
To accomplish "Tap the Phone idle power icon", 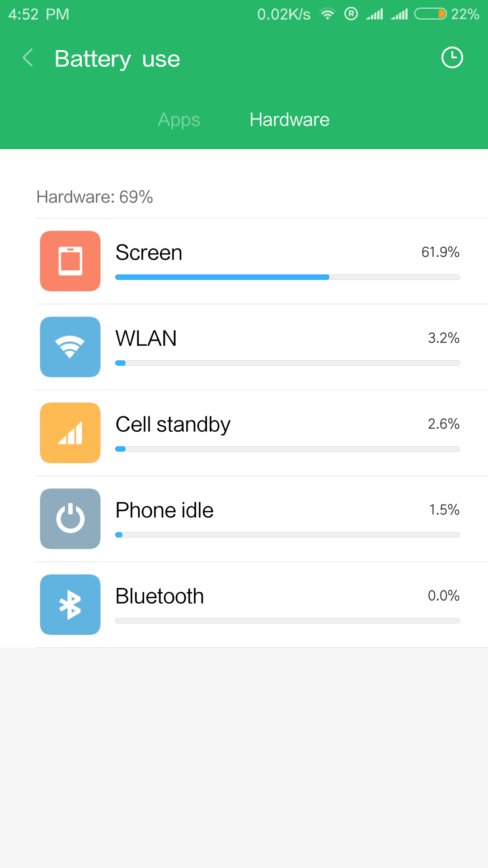I will point(70,519).
